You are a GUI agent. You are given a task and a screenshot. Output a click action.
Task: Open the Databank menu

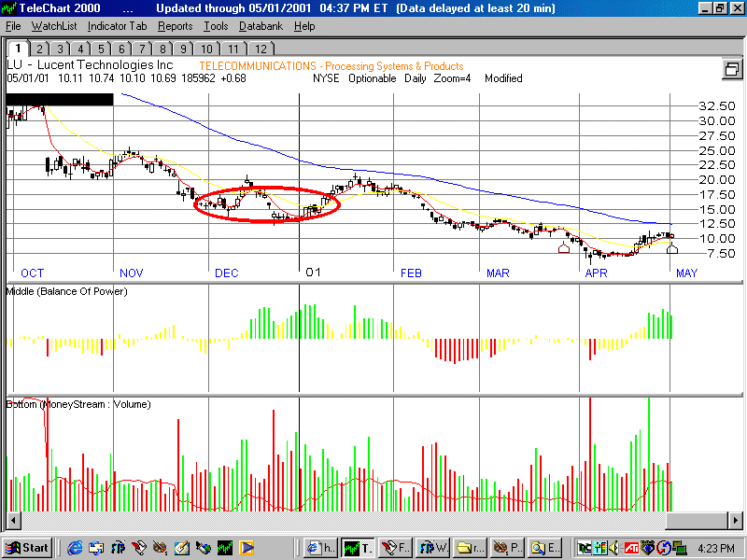coord(261,26)
